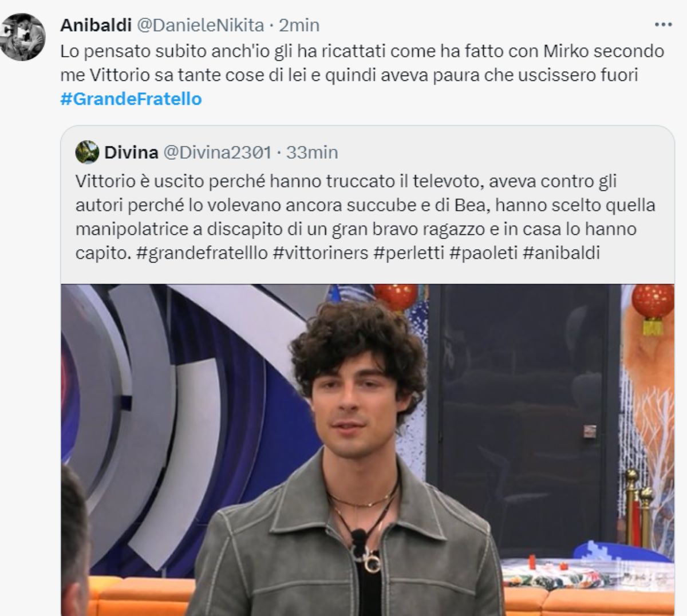Click the Anibaldi display name
This screenshot has height=616, width=687.
coord(96,25)
